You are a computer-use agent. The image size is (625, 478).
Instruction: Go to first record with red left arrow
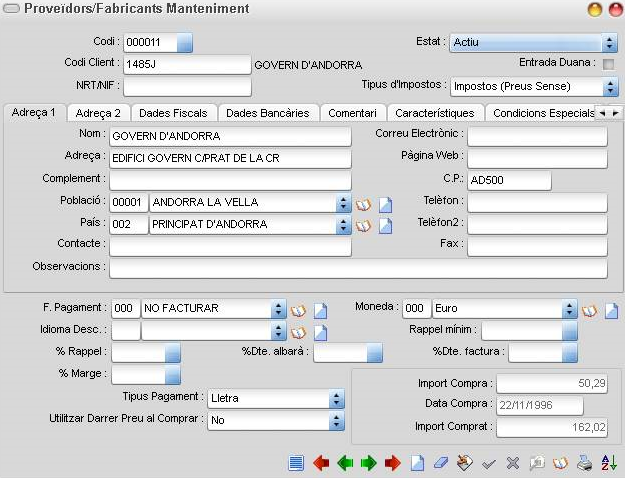321,463
